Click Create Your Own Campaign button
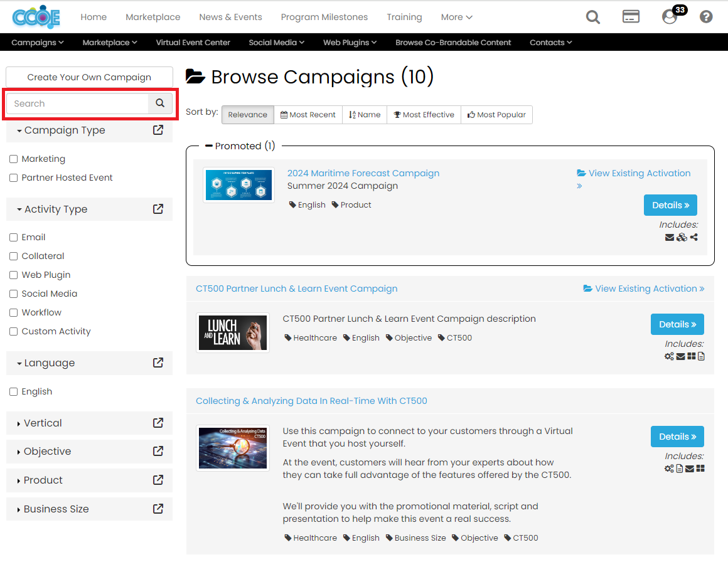 89,77
